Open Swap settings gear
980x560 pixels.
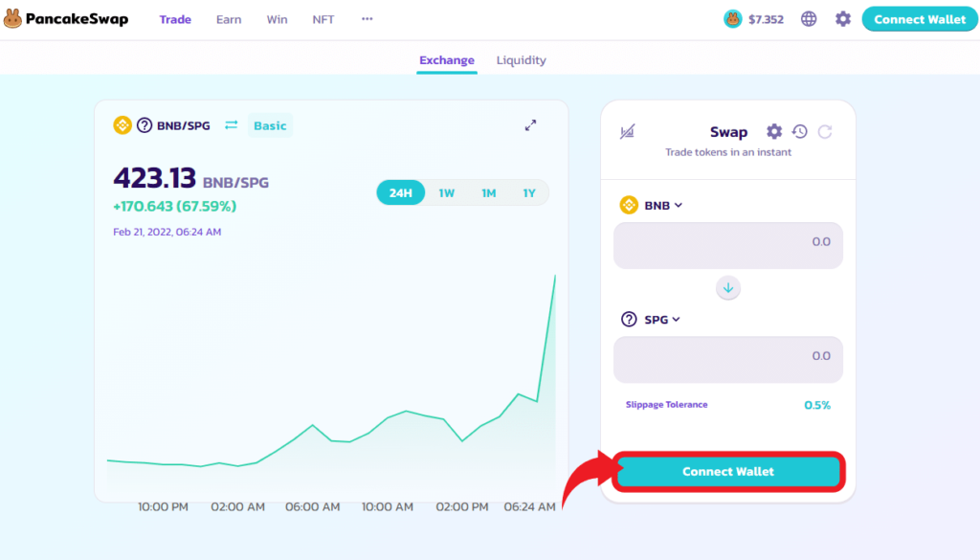pyautogui.click(x=773, y=131)
